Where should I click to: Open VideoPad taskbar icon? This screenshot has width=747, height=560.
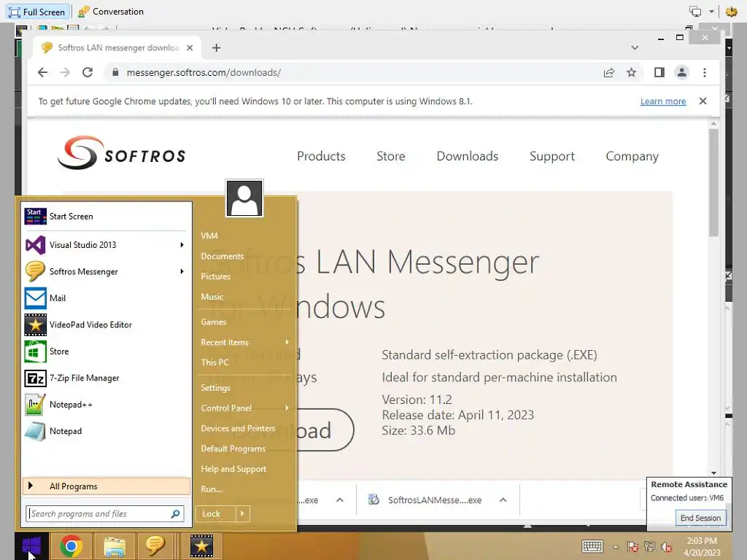tap(201, 545)
